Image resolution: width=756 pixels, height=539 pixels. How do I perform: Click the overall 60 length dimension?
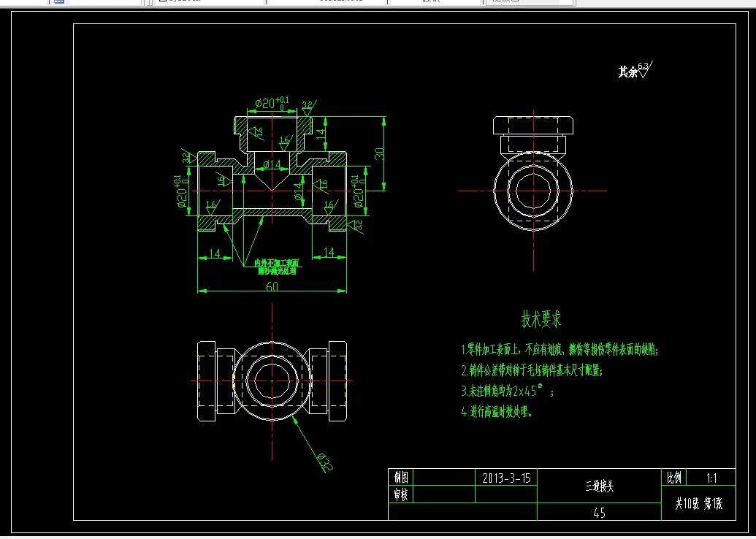pos(272,286)
